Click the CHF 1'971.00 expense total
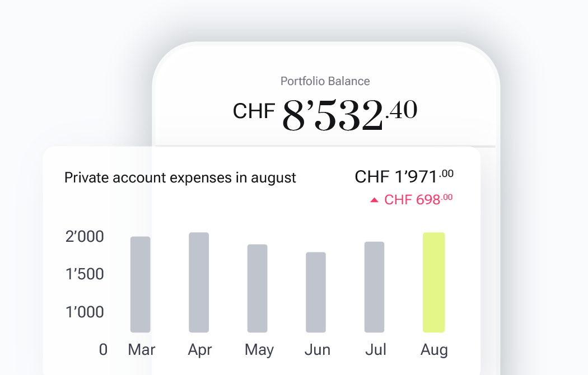Viewport: 588px width, 375px height. (x=404, y=177)
